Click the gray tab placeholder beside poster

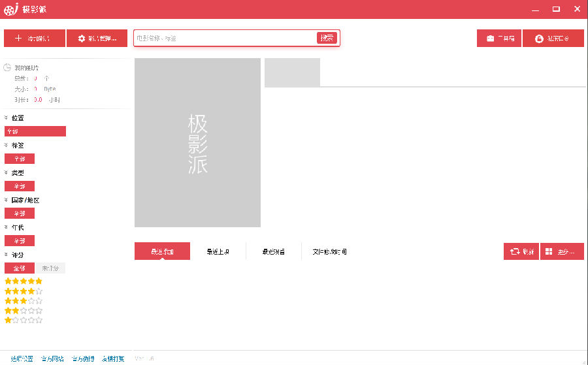pyautogui.click(x=292, y=72)
